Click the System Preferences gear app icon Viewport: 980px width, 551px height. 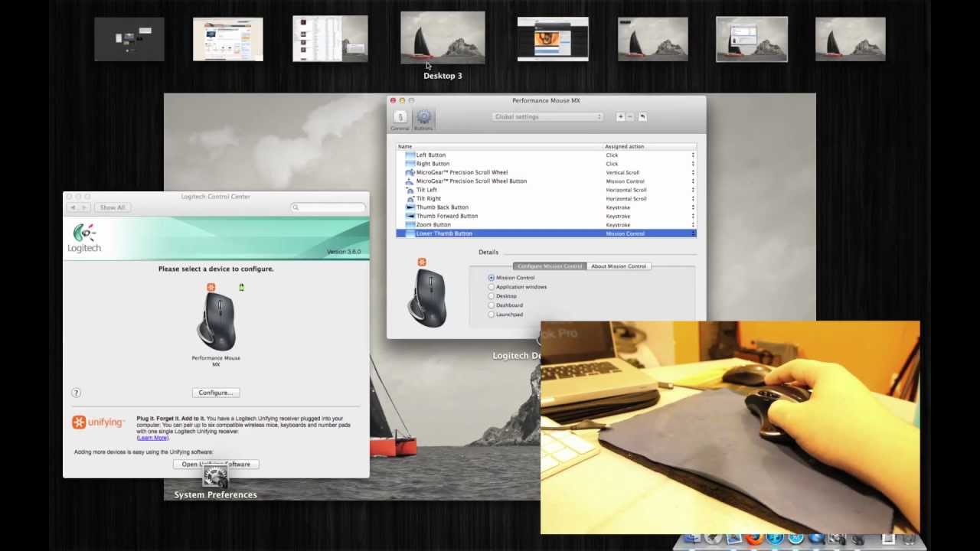click(215, 477)
